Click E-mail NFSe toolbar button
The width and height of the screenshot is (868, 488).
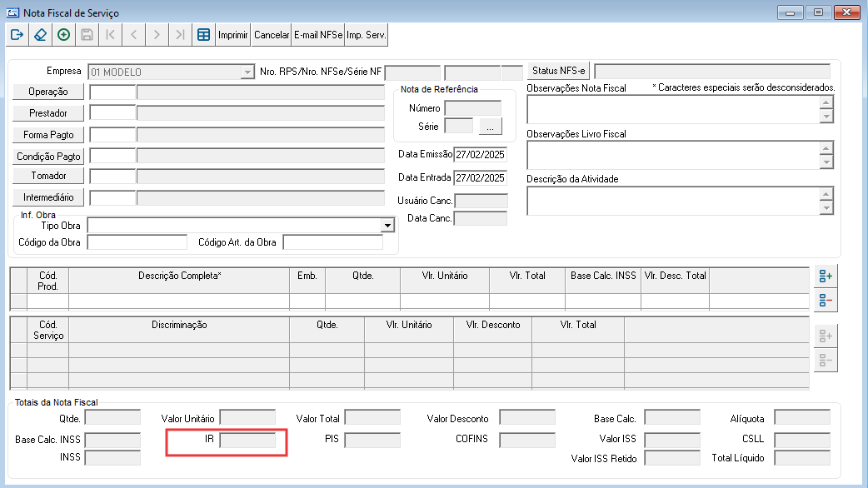click(x=318, y=35)
